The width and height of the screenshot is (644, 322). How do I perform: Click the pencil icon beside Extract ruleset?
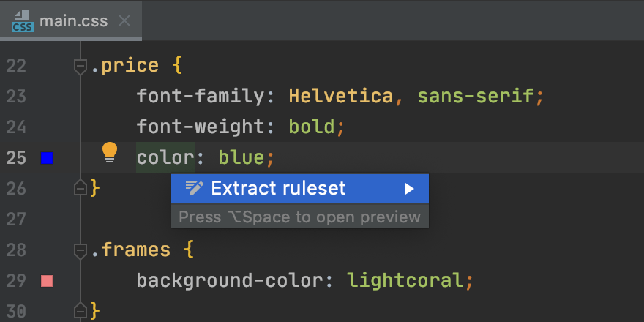(x=194, y=189)
